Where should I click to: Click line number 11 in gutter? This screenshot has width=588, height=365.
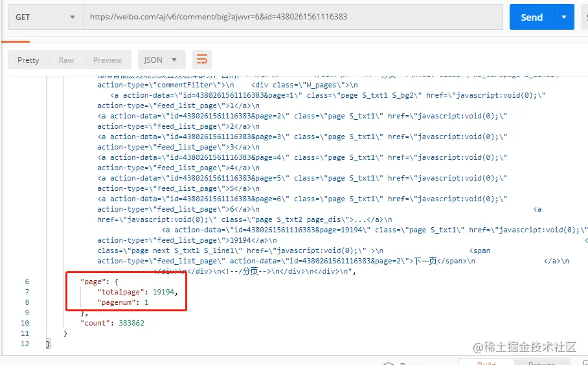(x=25, y=333)
